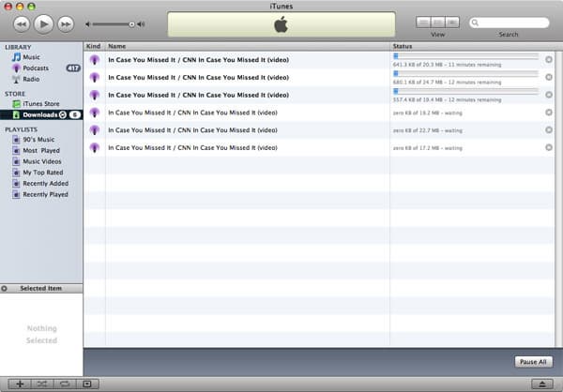The image size is (563, 392).
Task: Sort by the Kind column header
Action: coord(94,46)
